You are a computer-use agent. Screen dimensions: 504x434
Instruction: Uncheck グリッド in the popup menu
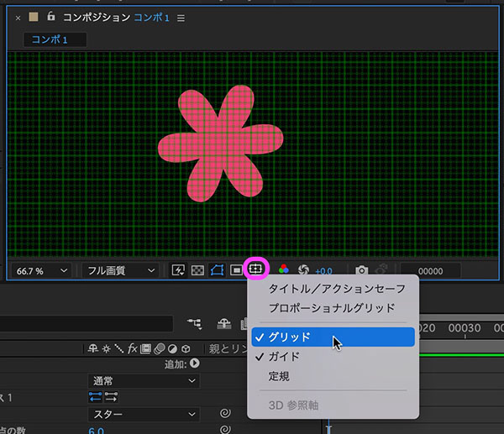pyautogui.click(x=333, y=337)
